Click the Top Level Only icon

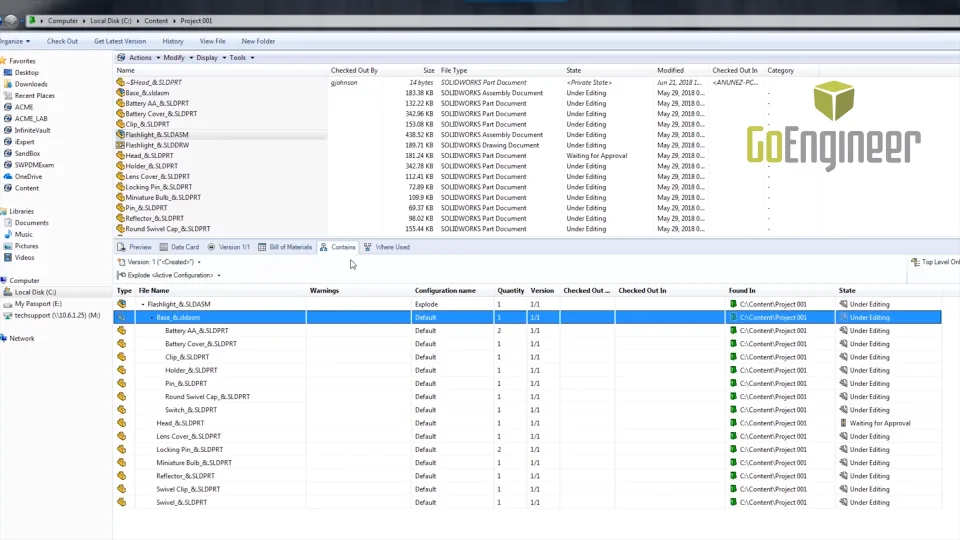pyautogui.click(x=914, y=262)
